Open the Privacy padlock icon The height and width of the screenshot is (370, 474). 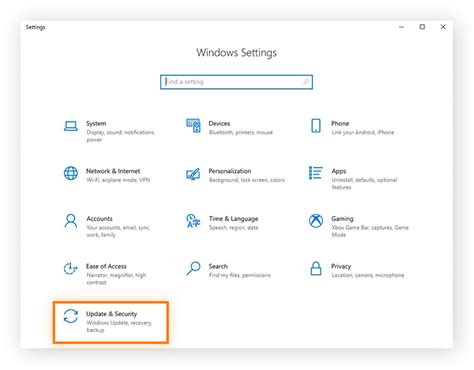pos(316,268)
